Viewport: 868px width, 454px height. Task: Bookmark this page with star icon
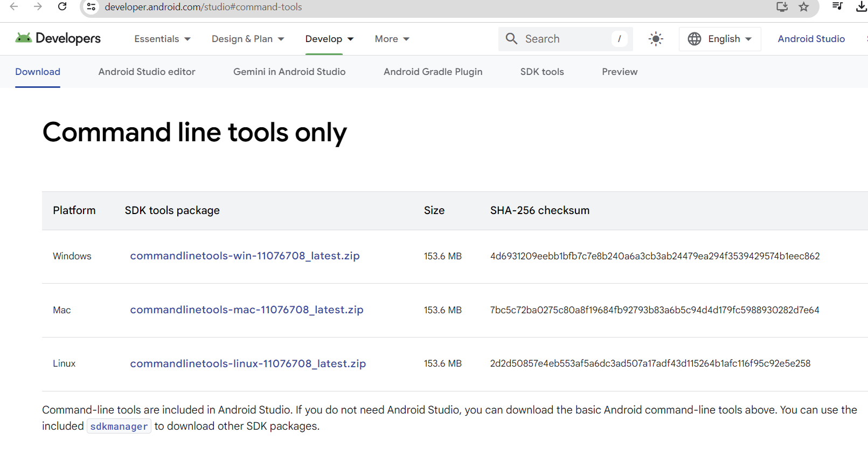(x=804, y=6)
